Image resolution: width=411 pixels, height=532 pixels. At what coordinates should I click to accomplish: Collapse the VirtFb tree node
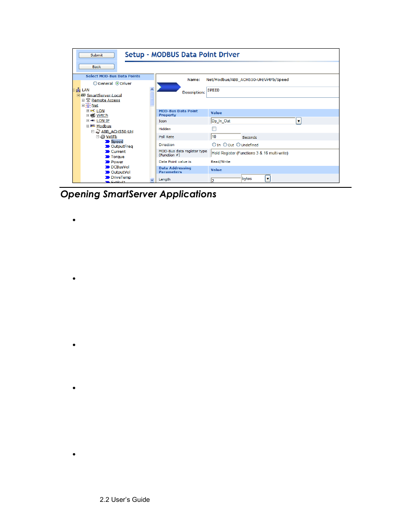coord(97,137)
